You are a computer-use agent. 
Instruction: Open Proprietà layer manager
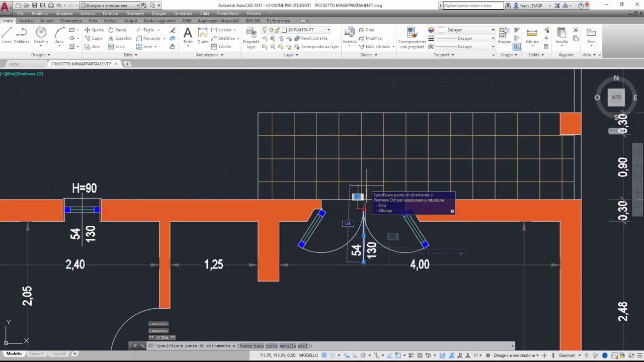coord(251,38)
